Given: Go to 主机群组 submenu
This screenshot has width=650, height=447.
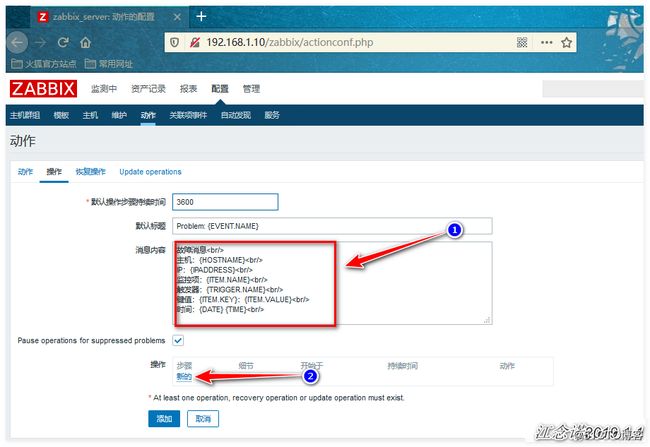Looking at the screenshot, I should click(25, 115).
